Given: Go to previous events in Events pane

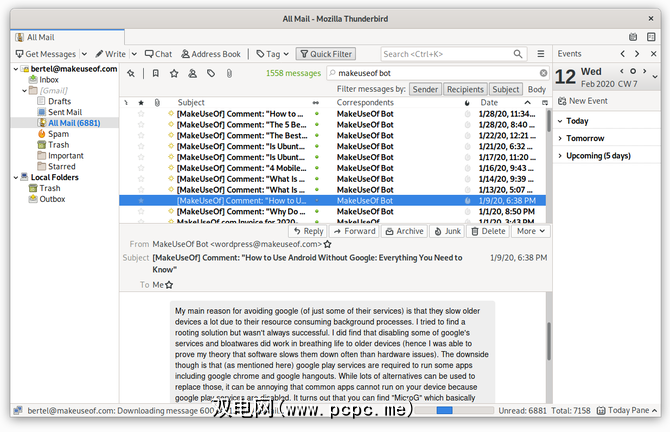Looking at the screenshot, I should point(623,54).
